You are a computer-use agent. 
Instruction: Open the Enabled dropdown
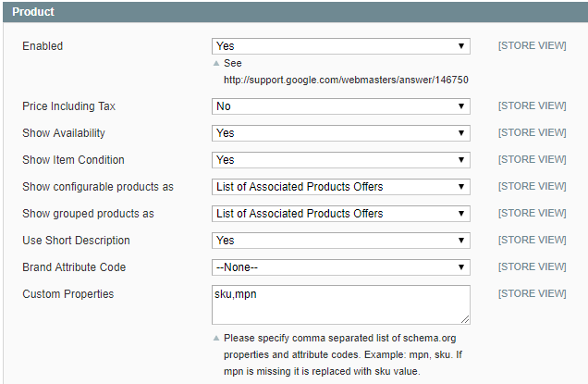point(340,46)
